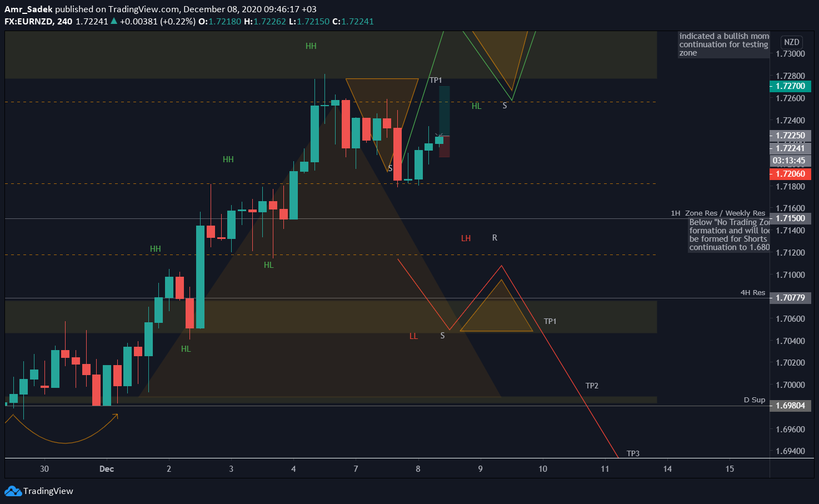The height and width of the screenshot is (504, 819).
Task: Select the 240 timeframe interval text
Action: coord(64,22)
